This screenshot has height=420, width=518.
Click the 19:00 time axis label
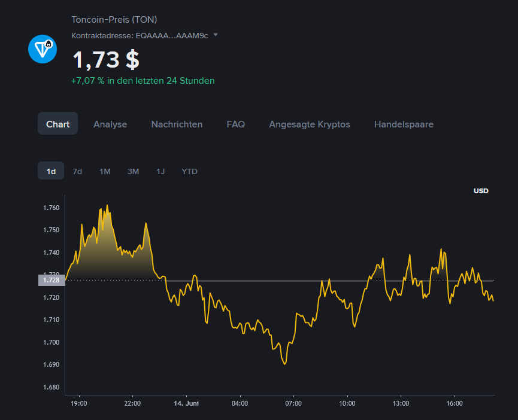point(79,403)
